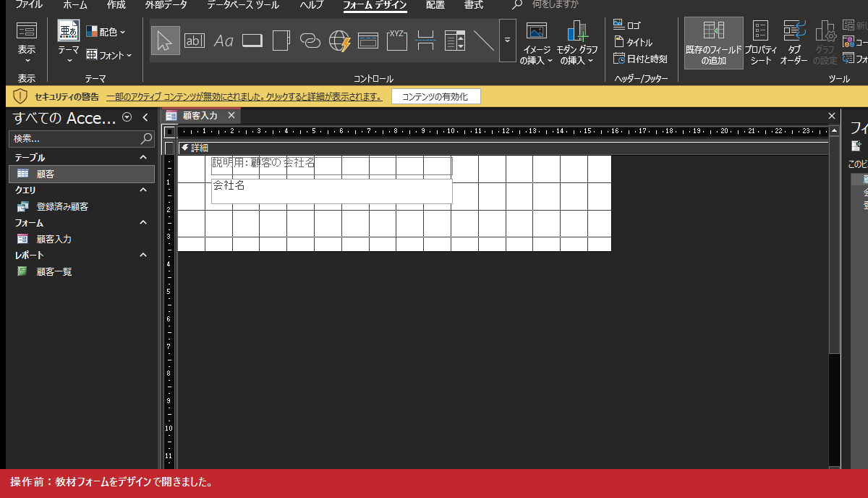The height and width of the screenshot is (498, 868).
Task: Close the 顧客入力 document tab
Action: point(231,115)
